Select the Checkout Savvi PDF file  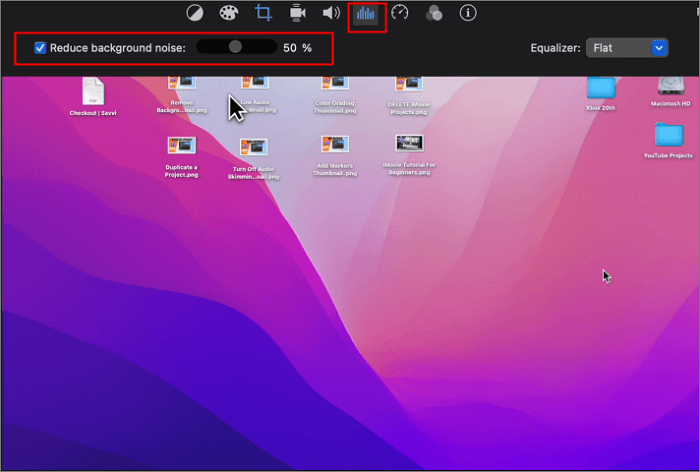pos(92,93)
